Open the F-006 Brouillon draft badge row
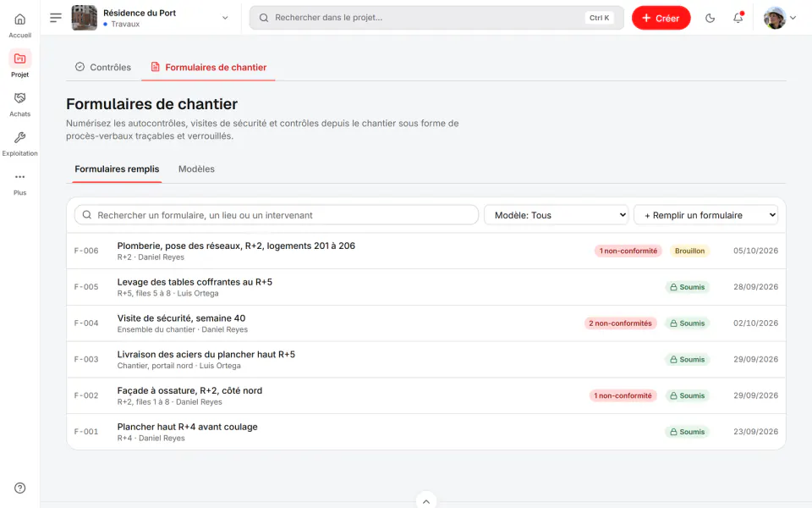This screenshot has height=508, width=812. click(x=689, y=251)
